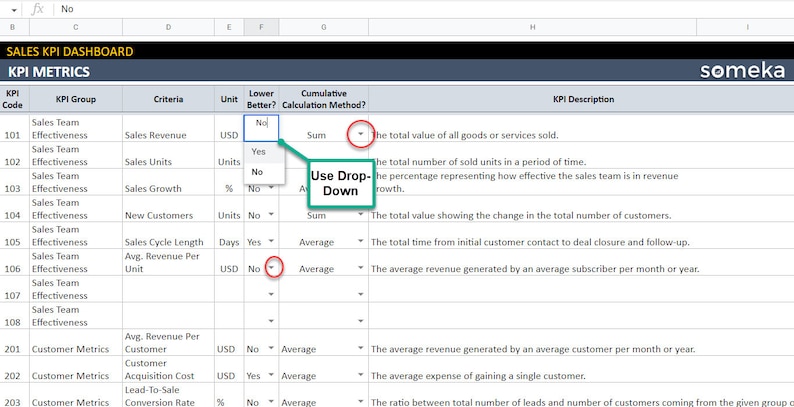Open the Sum dropdown arrow in row 104
This screenshot has width=794, height=407.
[x=361, y=215]
